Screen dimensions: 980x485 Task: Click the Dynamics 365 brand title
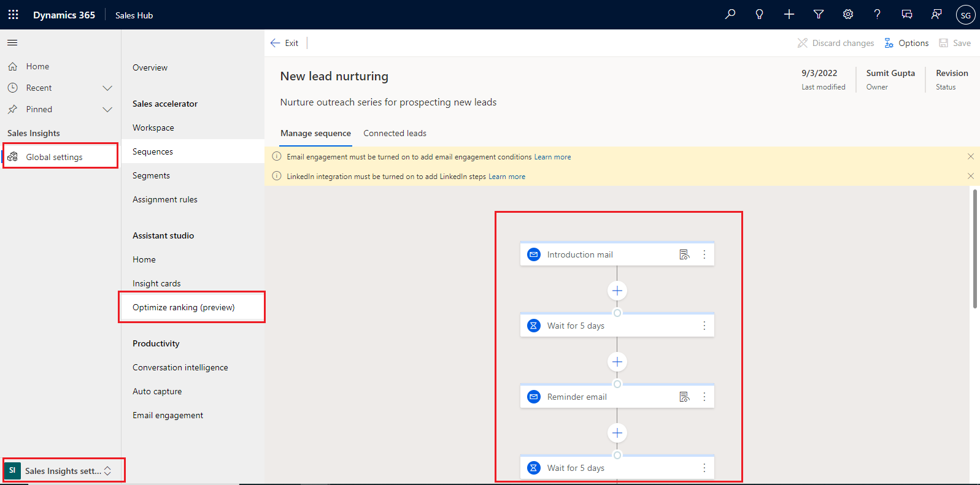(64, 15)
